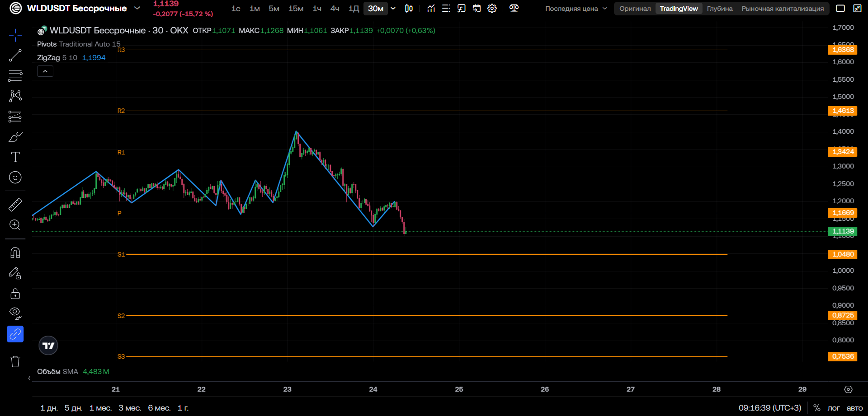Select the 15м timeframe

[x=296, y=8]
